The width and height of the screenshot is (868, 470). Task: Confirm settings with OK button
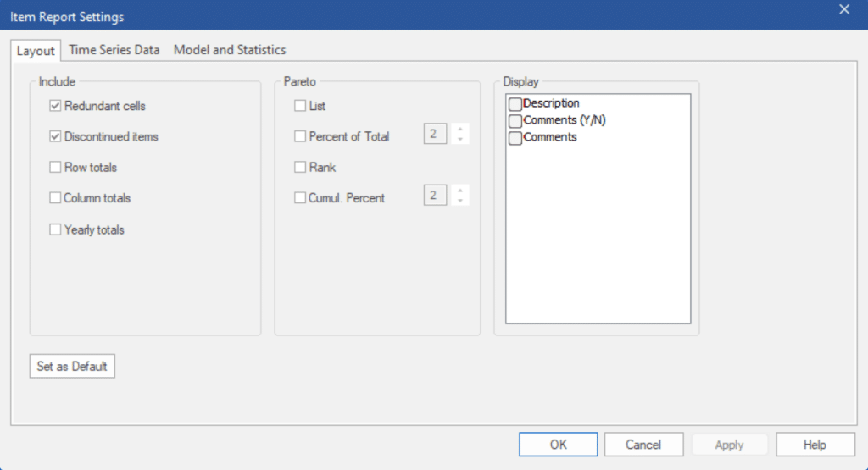(558, 445)
